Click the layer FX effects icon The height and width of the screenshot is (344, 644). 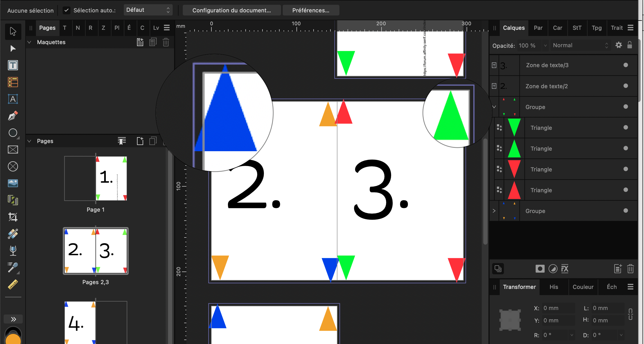coord(565,269)
